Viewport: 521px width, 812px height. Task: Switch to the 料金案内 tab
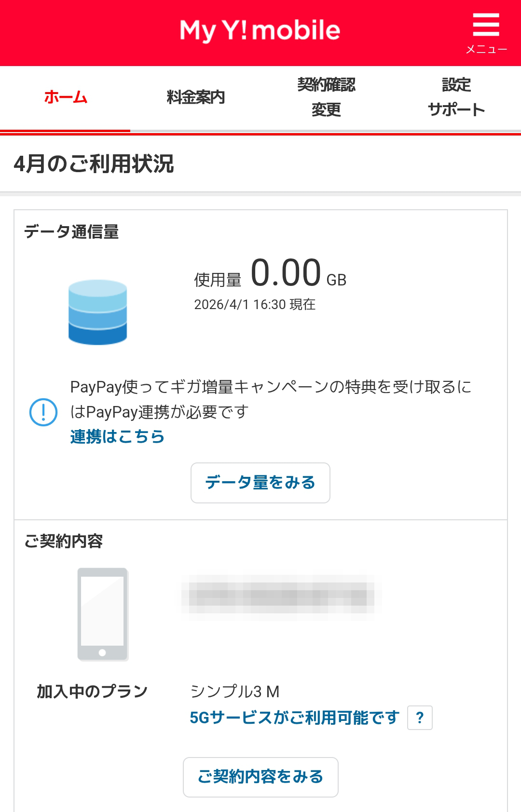tap(195, 97)
